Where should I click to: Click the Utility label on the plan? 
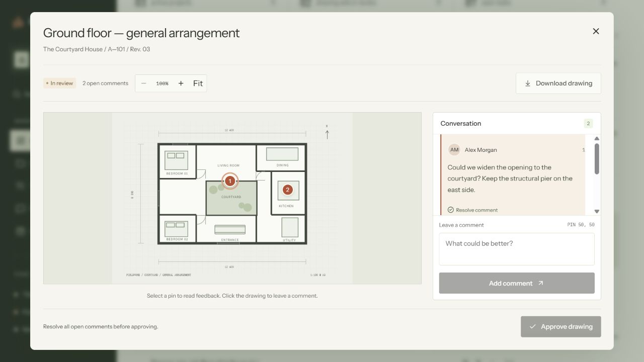(289, 240)
